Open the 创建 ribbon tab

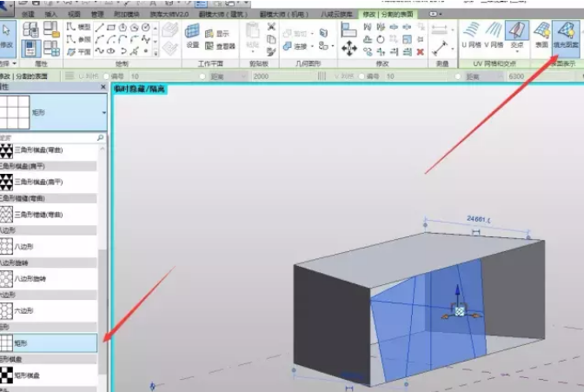coord(28,14)
